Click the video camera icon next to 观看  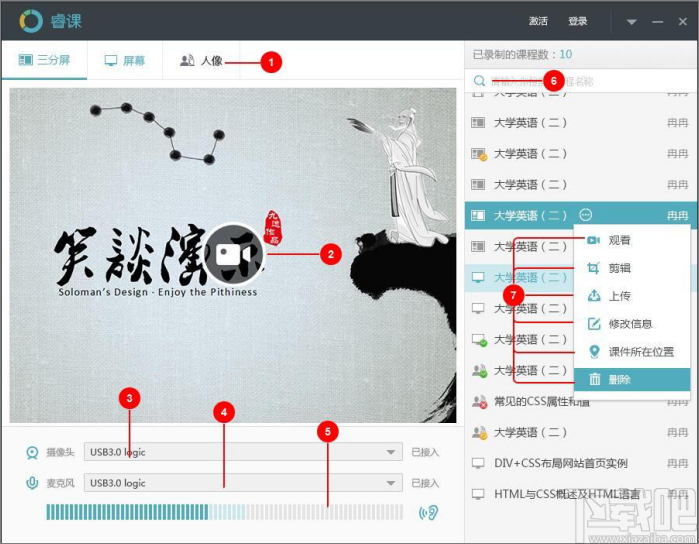point(593,240)
